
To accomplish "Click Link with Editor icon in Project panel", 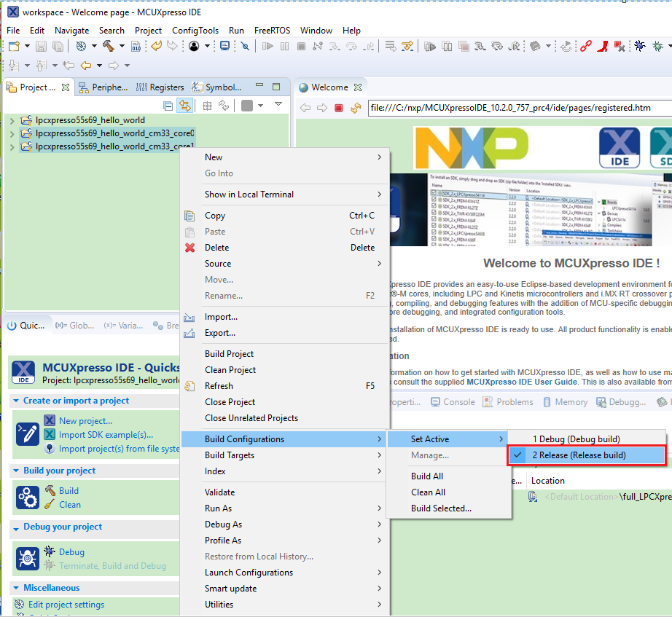I will (185, 106).
